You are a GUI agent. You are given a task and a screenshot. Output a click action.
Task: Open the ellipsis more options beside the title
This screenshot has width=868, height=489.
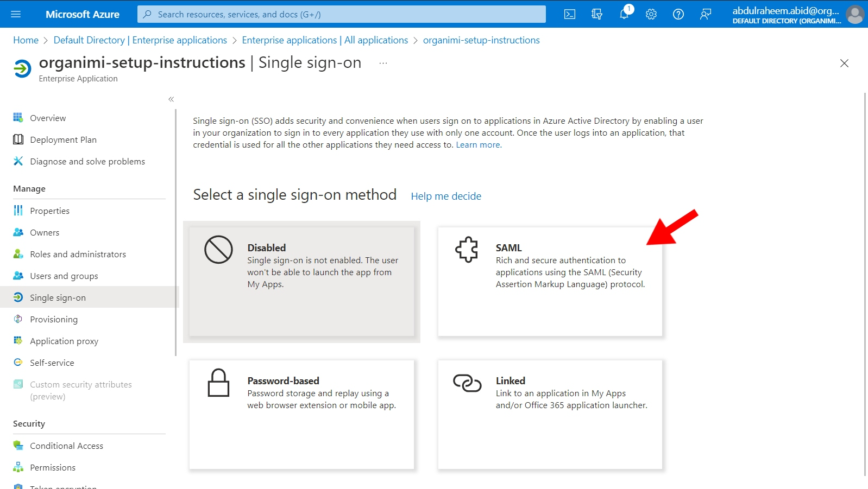pyautogui.click(x=383, y=63)
